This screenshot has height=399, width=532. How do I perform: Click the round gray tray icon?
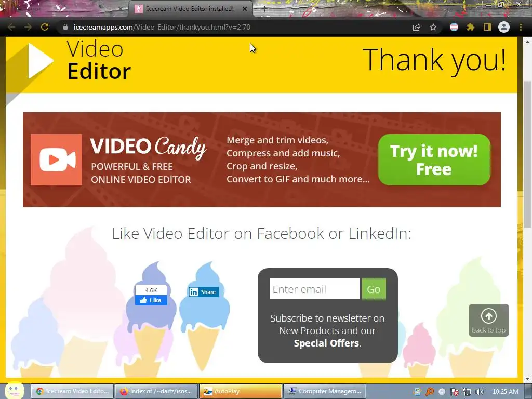[442, 392]
